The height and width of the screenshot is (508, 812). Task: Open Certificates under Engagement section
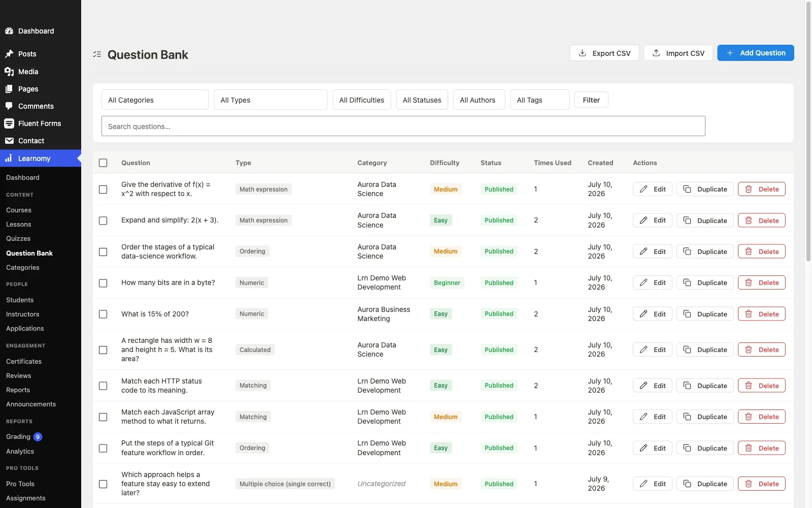[24, 361]
